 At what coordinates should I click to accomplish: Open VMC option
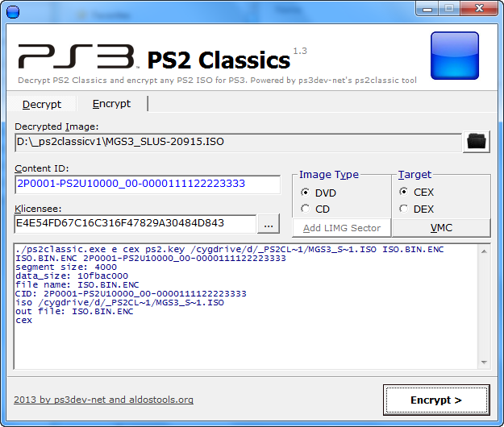[441, 228]
